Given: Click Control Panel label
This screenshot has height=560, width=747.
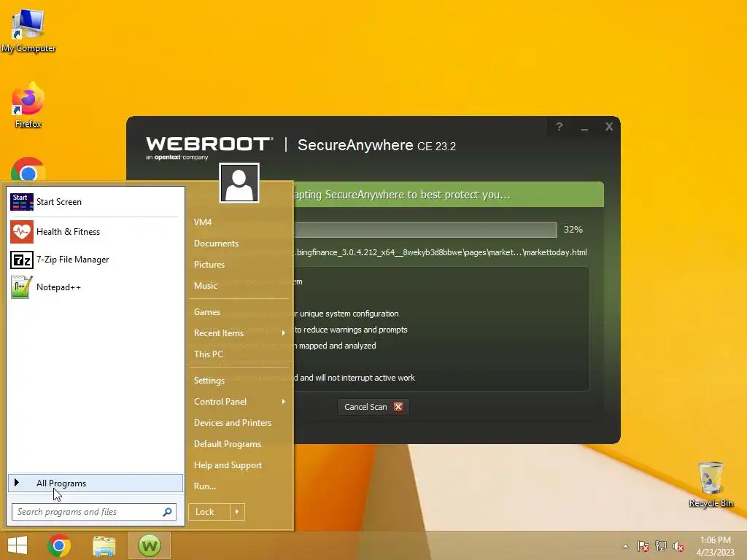Looking at the screenshot, I should [220, 402].
